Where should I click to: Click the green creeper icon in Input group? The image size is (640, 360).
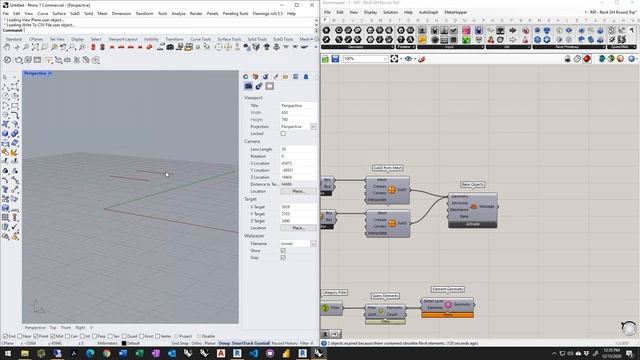[x=466, y=40]
